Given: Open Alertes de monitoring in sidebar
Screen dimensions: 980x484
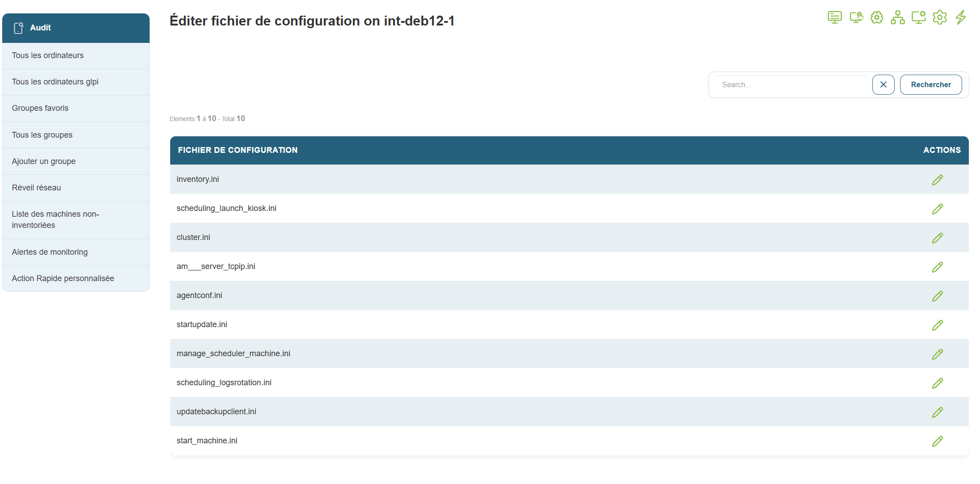Looking at the screenshot, I should pyautogui.click(x=50, y=252).
